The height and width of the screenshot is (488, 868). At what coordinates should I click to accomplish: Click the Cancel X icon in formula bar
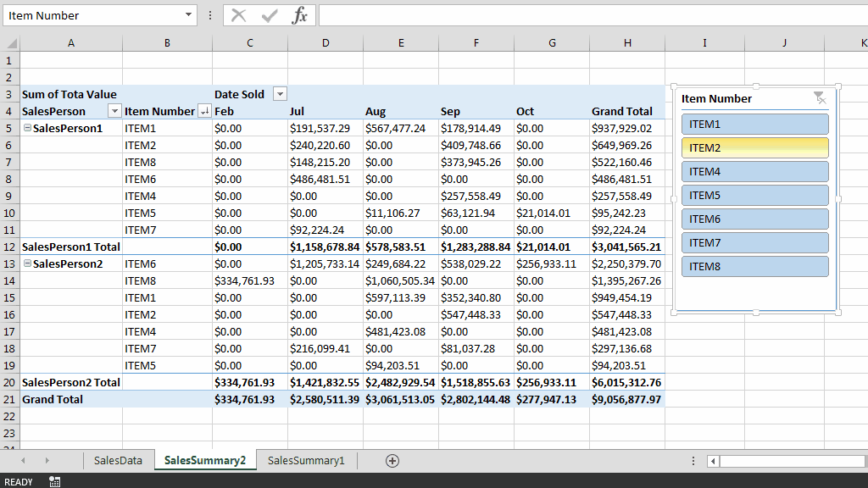(x=238, y=15)
